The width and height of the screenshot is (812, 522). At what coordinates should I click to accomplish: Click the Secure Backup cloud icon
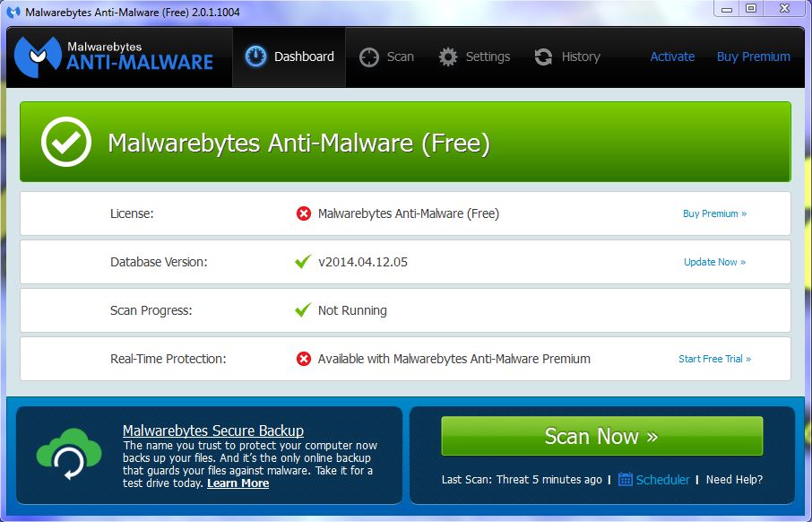click(x=69, y=454)
